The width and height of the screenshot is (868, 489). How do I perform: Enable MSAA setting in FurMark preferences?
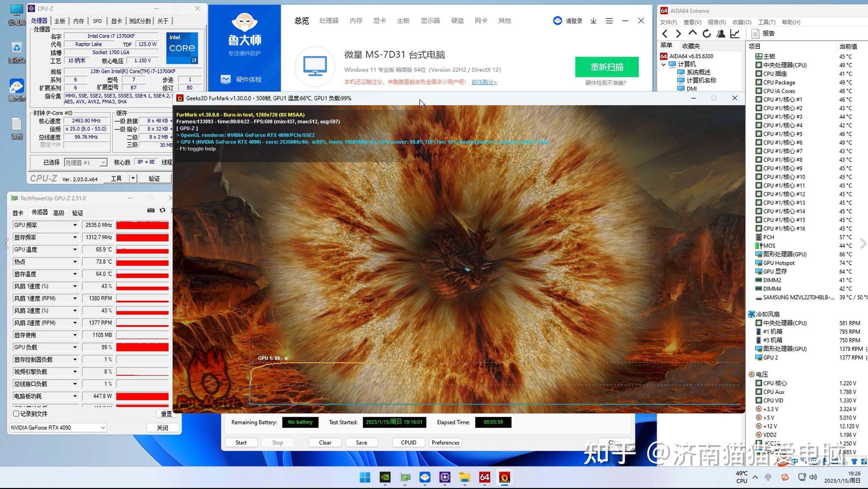pos(445,443)
